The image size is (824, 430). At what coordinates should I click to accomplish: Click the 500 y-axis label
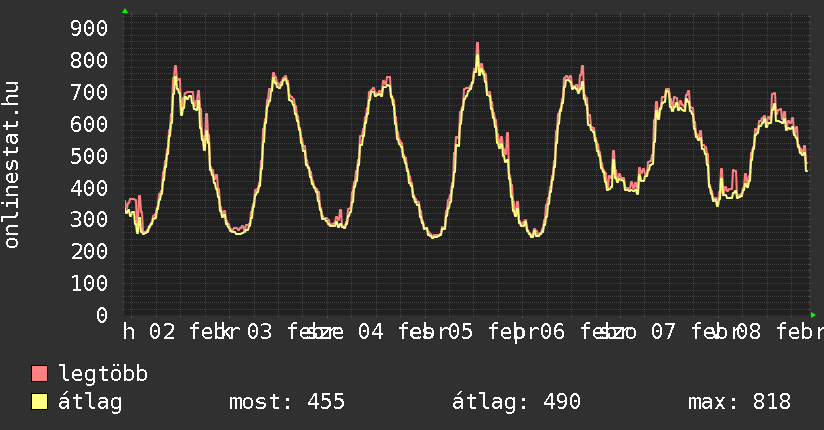[x=89, y=156]
